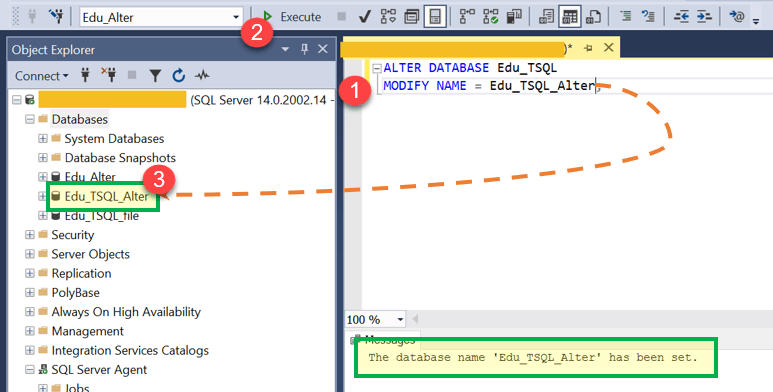Click the Activity Monitor pulse icon
This screenshot has width=773, height=392.
point(202,75)
